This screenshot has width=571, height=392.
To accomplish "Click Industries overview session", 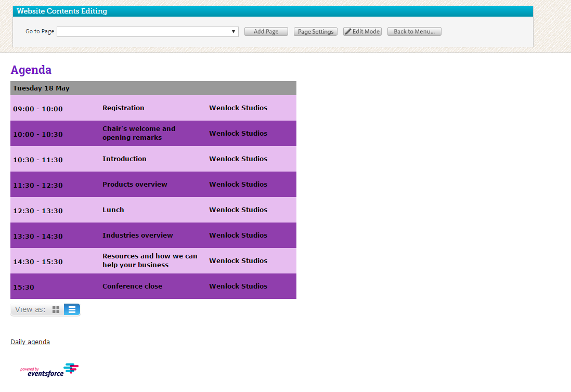I will click(x=138, y=235).
